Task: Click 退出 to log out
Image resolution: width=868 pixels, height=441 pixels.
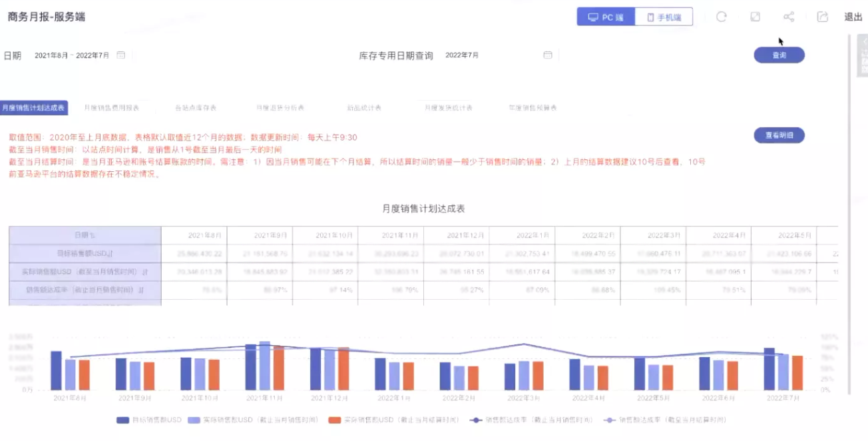Action: click(x=853, y=17)
